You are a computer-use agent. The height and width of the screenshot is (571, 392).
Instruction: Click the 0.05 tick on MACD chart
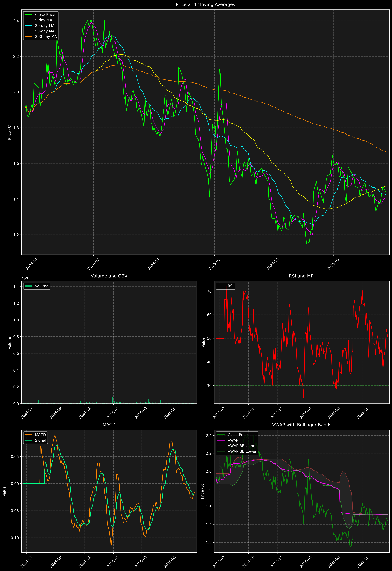(15, 456)
